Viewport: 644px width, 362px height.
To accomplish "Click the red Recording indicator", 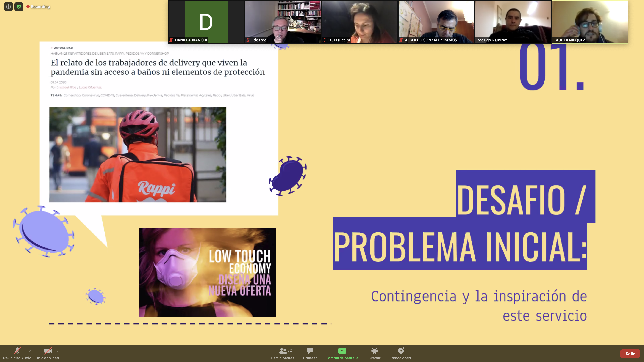I will point(38,6).
